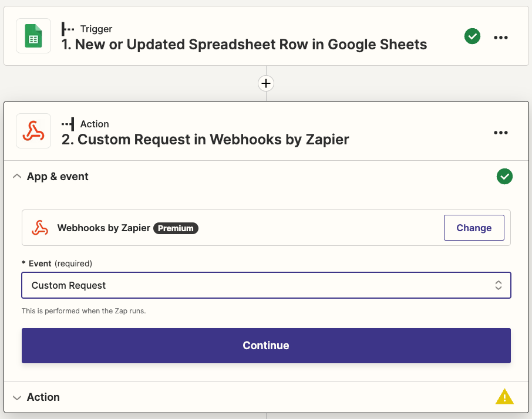
Task: Click the small Webhooks by Zapier logo
Action: 40,228
